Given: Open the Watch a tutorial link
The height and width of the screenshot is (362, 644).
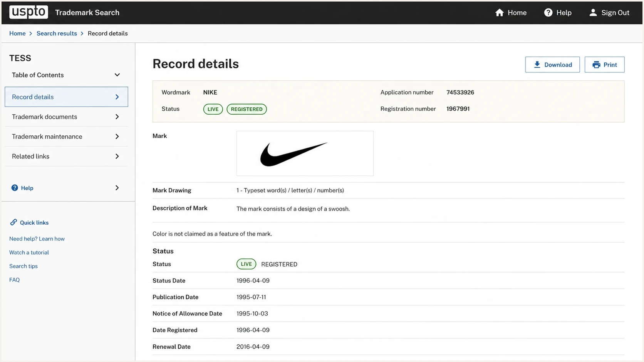Looking at the screenshot, I should point(29,253).
